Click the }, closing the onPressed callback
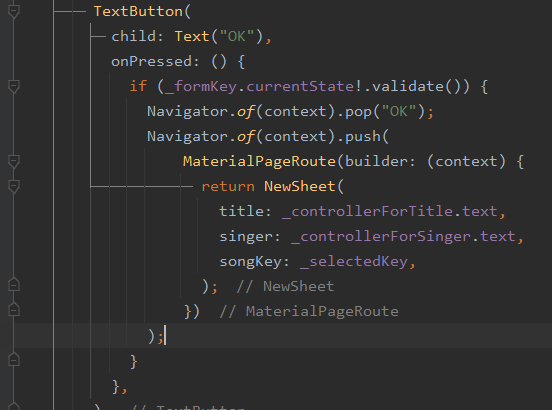 (120, 386)
